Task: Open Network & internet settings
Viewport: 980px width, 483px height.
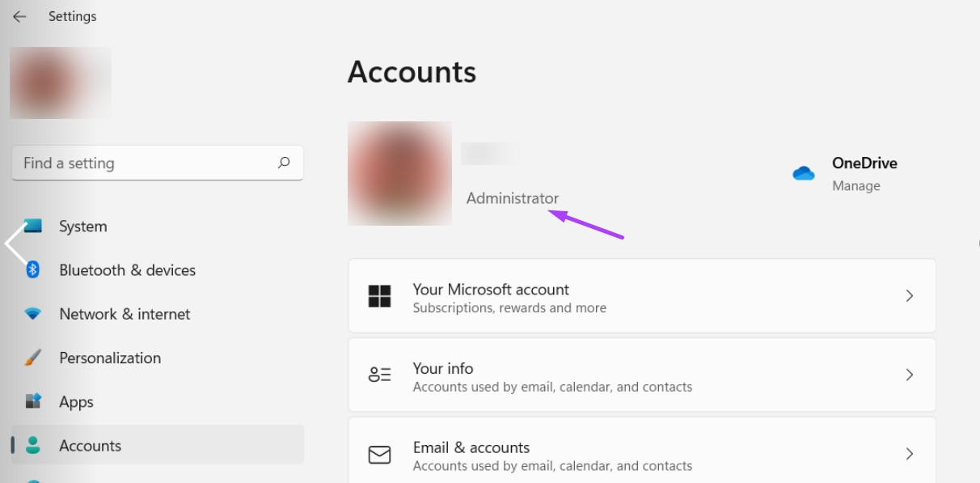Action: (125, 314)
